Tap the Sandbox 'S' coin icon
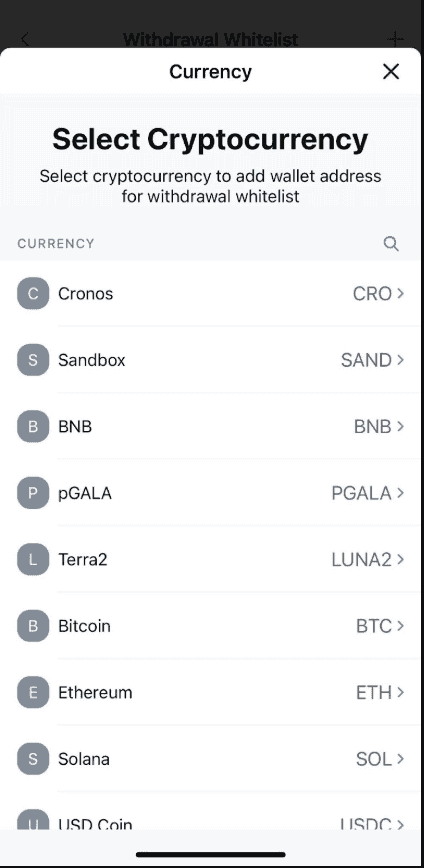This screenshot has height=868, width=424. click(x=33, y=360)
